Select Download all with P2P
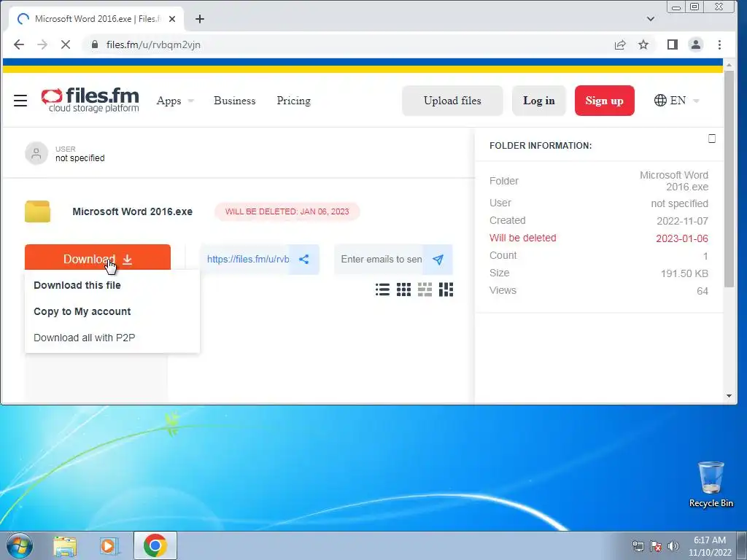 (x=85, y=338)
